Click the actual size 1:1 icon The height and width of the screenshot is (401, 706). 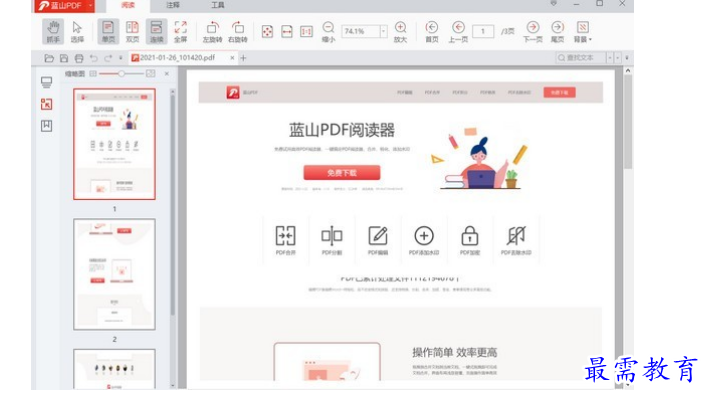point(306,32)
